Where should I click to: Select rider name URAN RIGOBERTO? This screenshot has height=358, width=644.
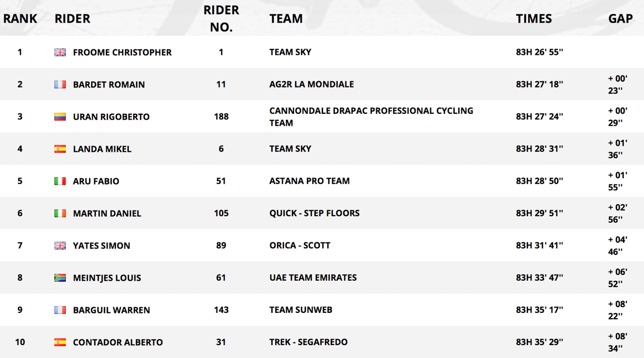click(111, 116)
